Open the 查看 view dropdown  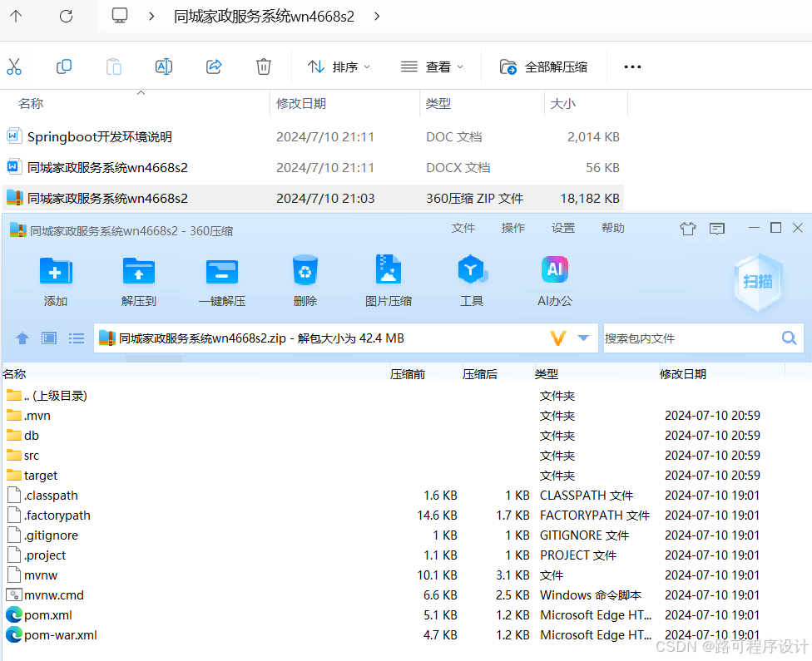(433, 67)
